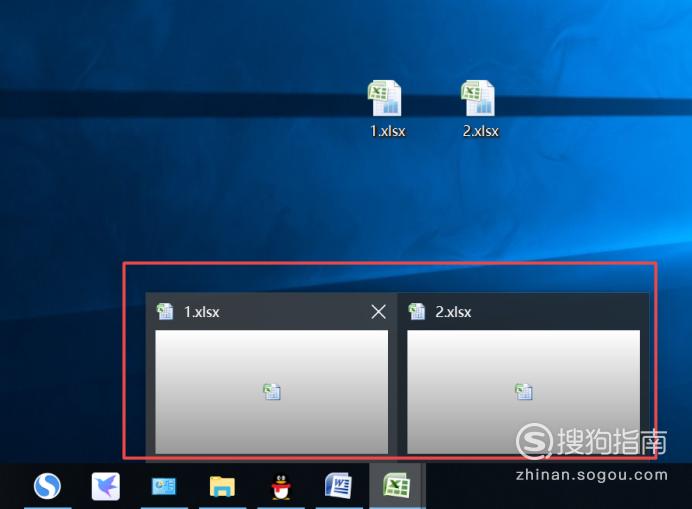This screenshot has height=509, width=692.
Task: Click the 2.xlsx label under the desktop icon
Action: [x=481, y=131]
